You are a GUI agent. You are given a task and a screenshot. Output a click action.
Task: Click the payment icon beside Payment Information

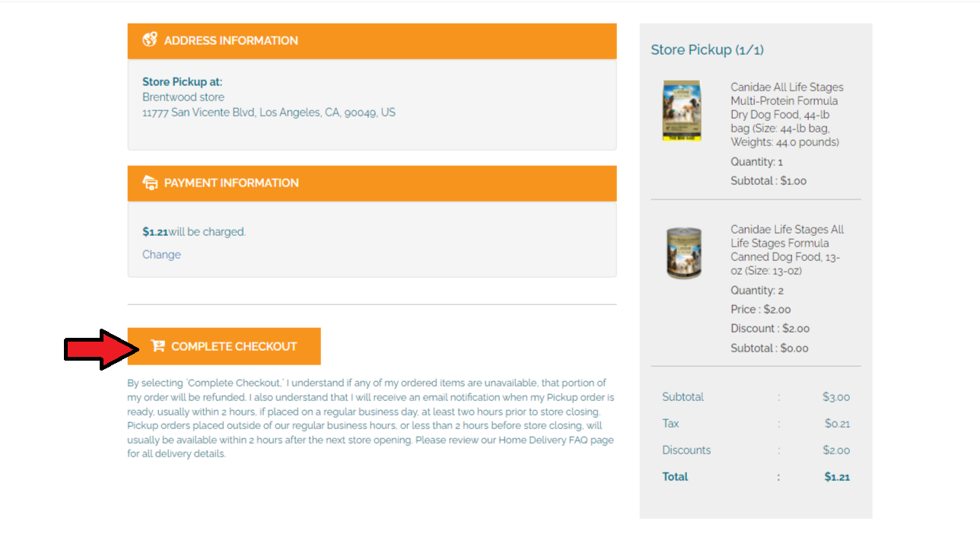pos(150,183)
